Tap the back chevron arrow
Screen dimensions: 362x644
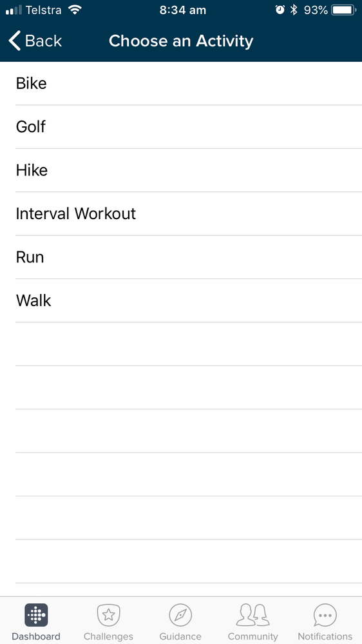pos(14,41)
